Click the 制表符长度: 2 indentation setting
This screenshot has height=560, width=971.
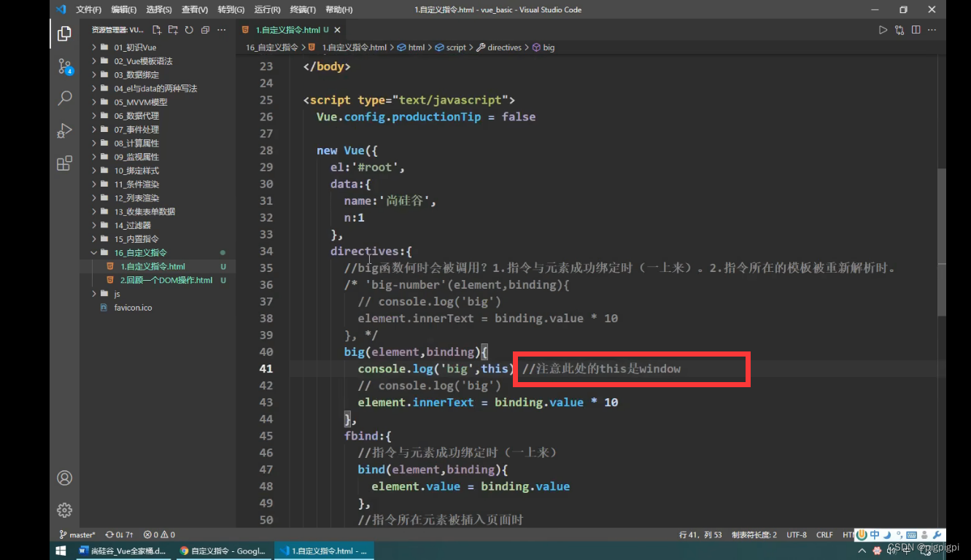pyautogui.click(x=754, y=534)
